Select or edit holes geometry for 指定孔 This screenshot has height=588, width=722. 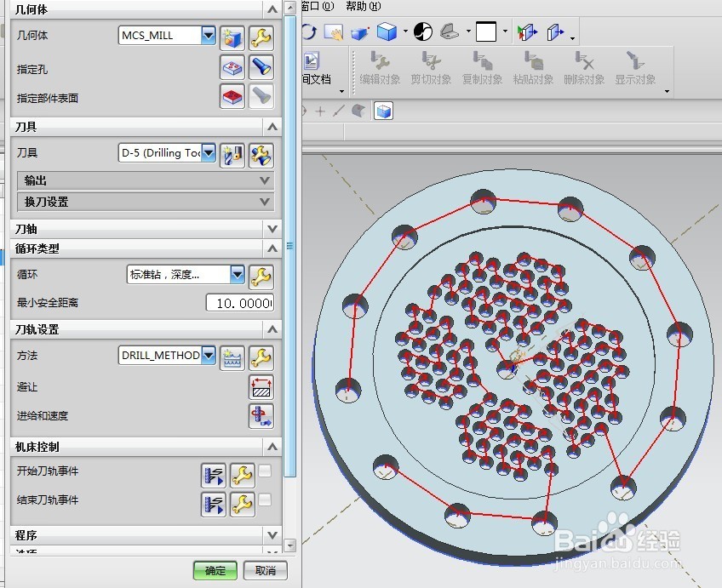coord(232,67)
